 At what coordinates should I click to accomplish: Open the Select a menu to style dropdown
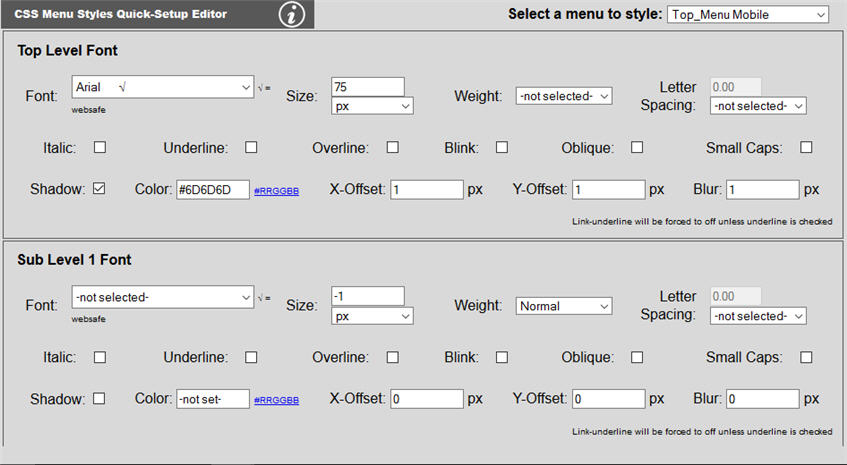(x=748, y=15)
